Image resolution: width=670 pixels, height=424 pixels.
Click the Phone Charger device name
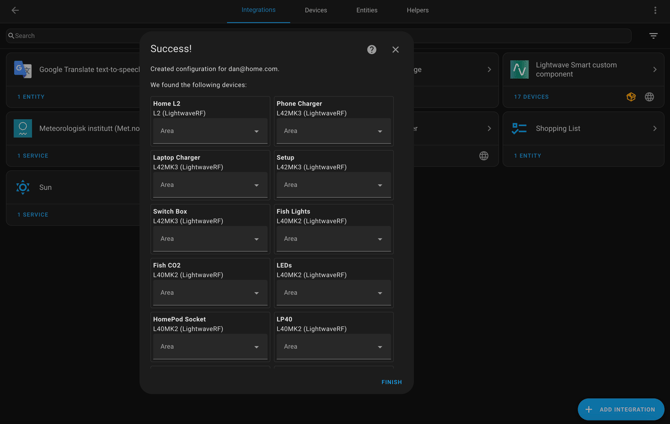[299, 103]
